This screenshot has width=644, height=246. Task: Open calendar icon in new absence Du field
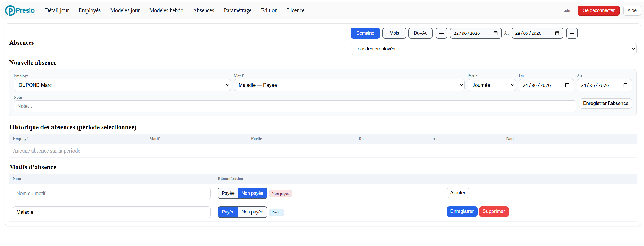point(567,85)
